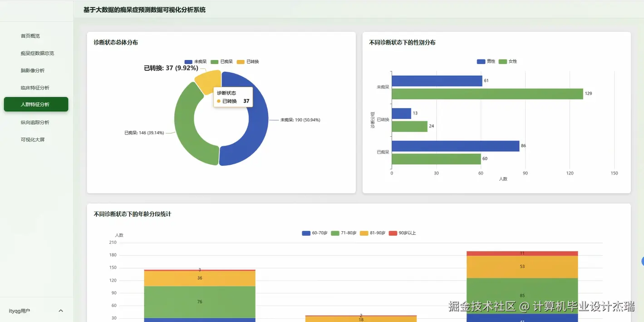This screenshot has width=644, height=322.
Task: Click the 未痴呆 female bar labeled 129
Action: click(x=487, y=94)
